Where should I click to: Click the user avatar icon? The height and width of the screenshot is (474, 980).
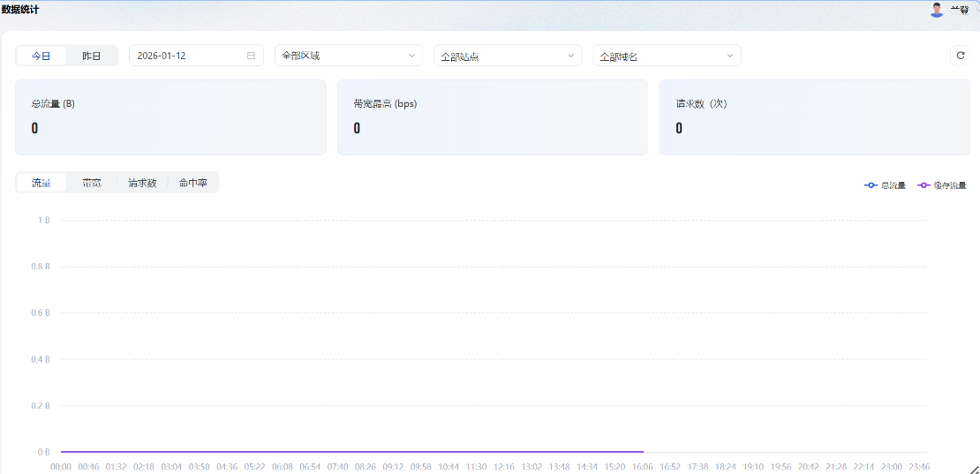tap(937, 10)
